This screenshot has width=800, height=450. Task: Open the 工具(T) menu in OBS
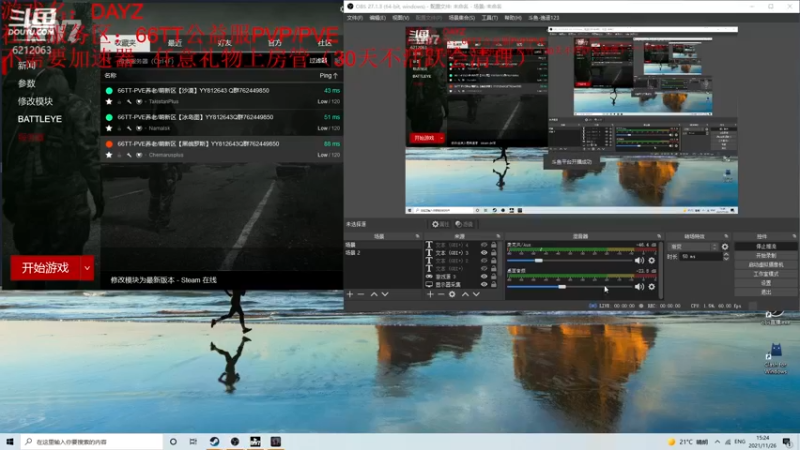coord(489,18)
